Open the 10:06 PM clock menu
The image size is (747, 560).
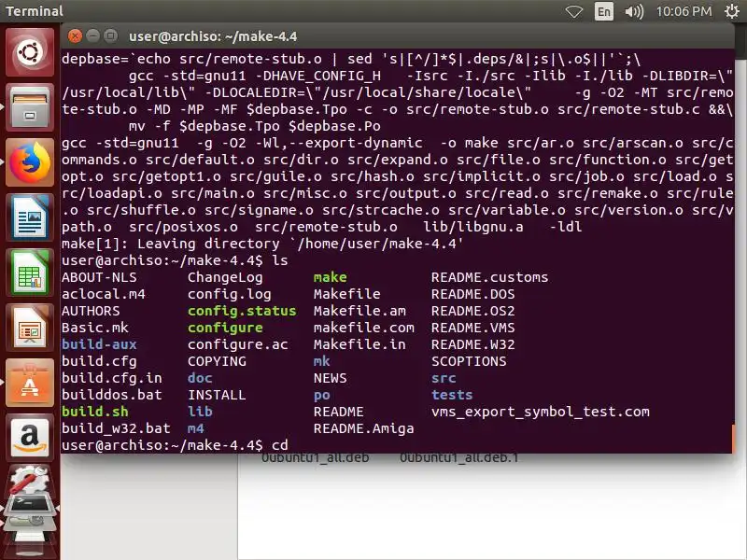[x=684, y=11]
